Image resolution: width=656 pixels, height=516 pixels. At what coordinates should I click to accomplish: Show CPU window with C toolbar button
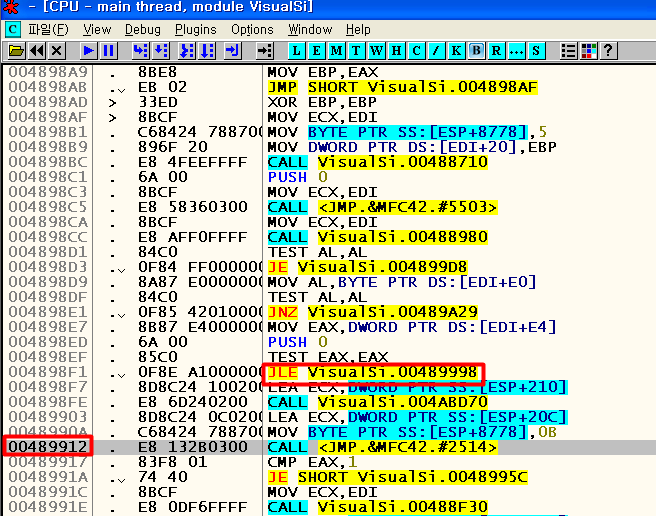tap(416, 51)
